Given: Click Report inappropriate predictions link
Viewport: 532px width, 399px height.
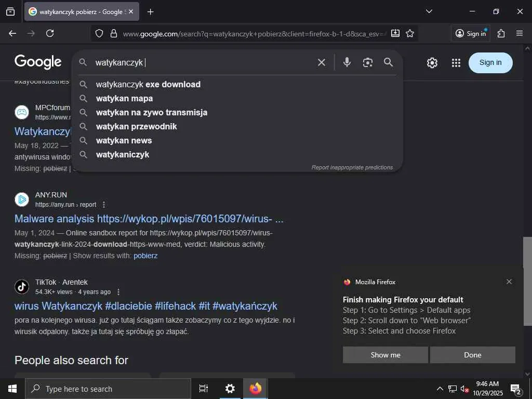Looking at the screenshot, I should 352,167.
